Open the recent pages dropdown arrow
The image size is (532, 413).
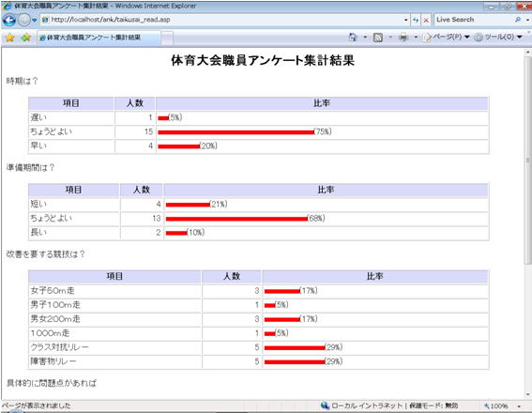coord(34,20)
